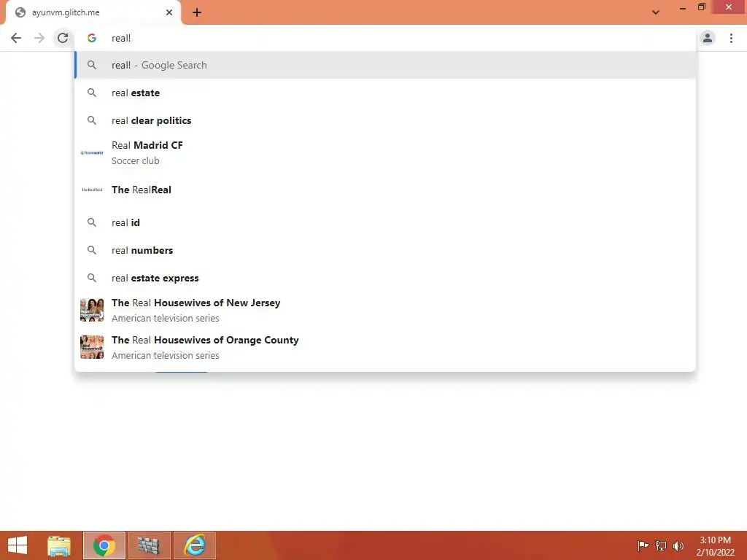The width and height of the screenshot is (747, 560).
Task: Choose Real Madrid CF soccer club suggestion
Action: point(385,153)
